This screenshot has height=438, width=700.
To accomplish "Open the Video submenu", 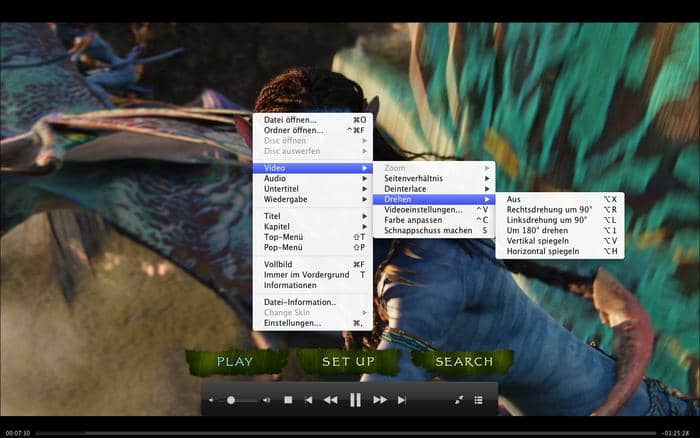I will pyautogui.click(x=312, y=168).
